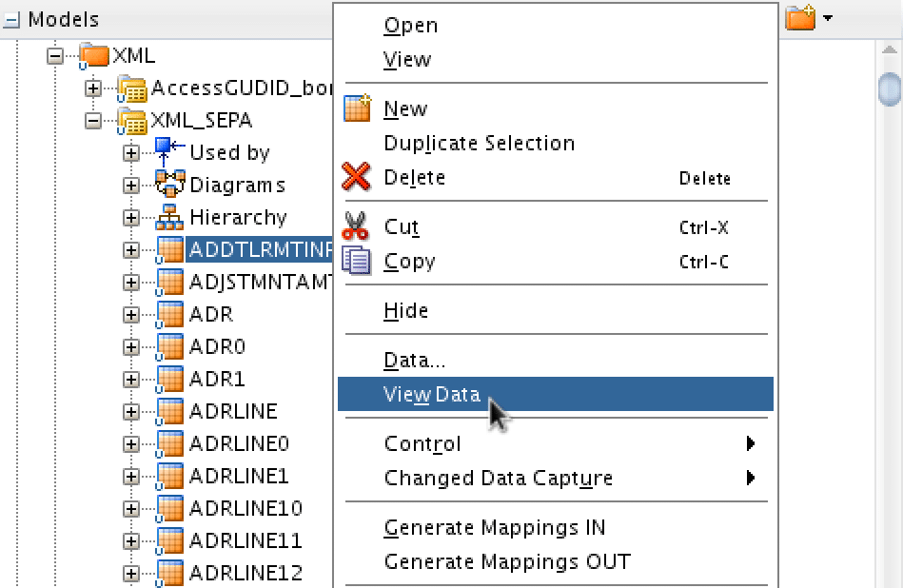The image size is (903, 588).
Task: Click the ADRLINE0 datastore icon
Action: coord(170,444)
